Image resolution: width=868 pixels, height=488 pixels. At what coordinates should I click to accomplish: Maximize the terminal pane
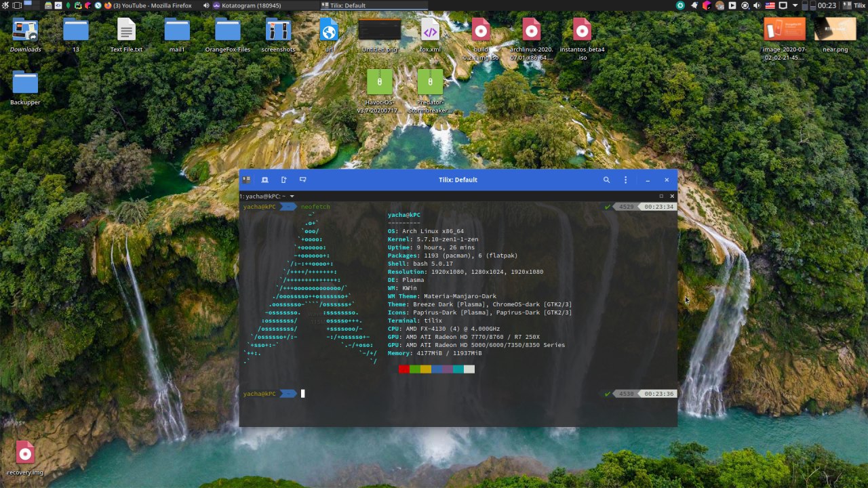(x=661, y=196)
